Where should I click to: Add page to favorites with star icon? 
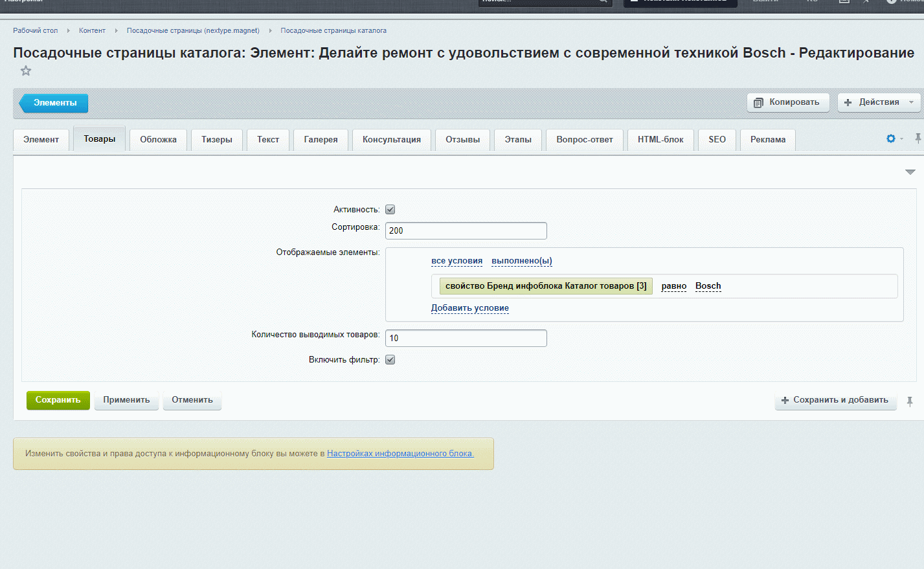click(26, 71)
